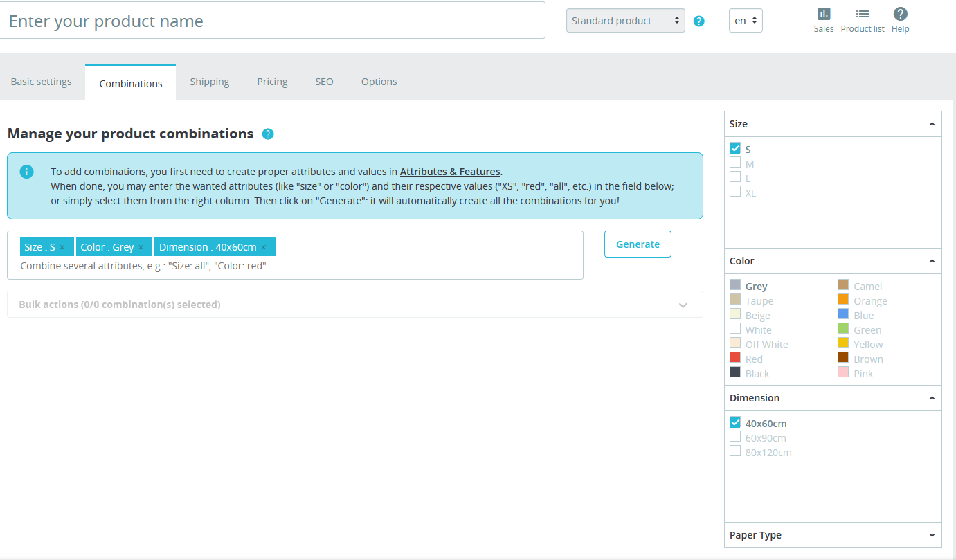Switch to the Shipping tab
The width and height of the screenshot is (956, 560).
(209, 82)
